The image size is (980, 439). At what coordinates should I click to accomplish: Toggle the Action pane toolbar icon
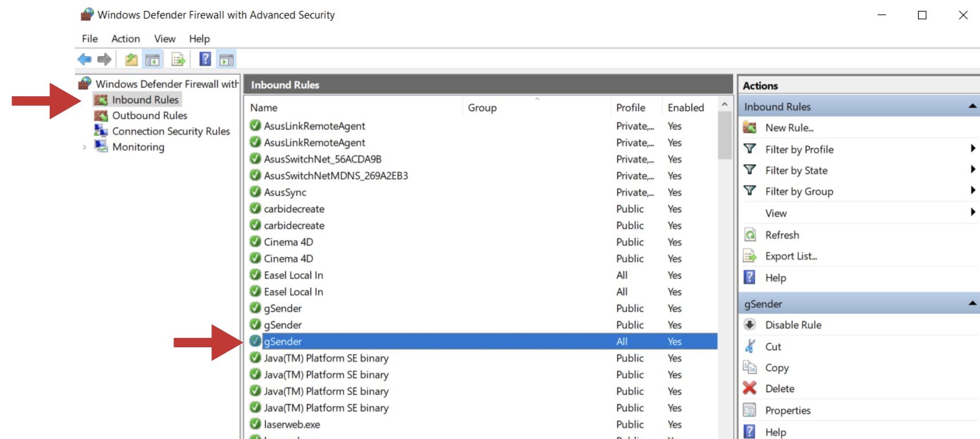(226, 59)
